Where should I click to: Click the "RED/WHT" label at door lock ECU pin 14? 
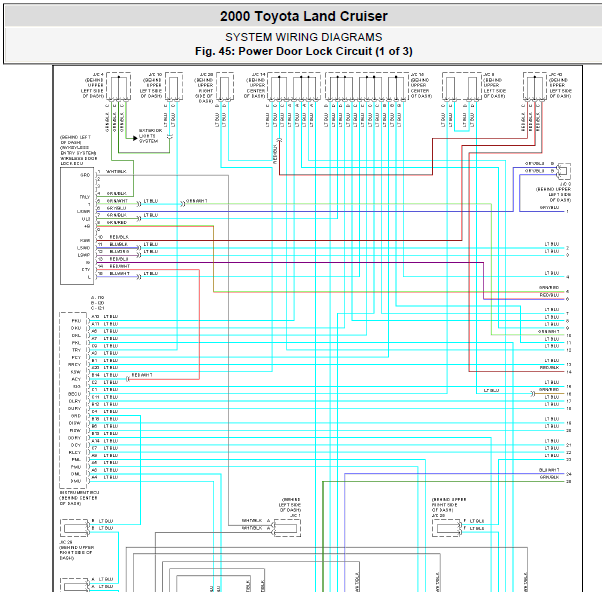click(120, 266)
